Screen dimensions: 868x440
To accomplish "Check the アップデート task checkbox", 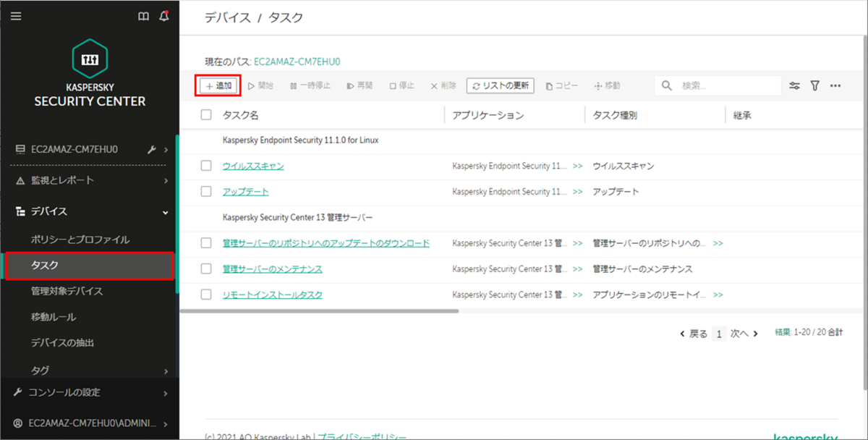I will pyautogui.click(x=206, y=192).
